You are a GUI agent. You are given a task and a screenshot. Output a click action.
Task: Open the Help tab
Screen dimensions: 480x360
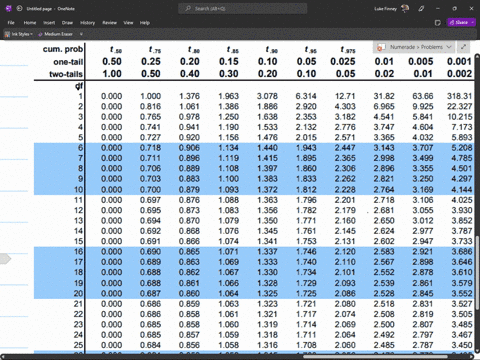coord(145,23)
